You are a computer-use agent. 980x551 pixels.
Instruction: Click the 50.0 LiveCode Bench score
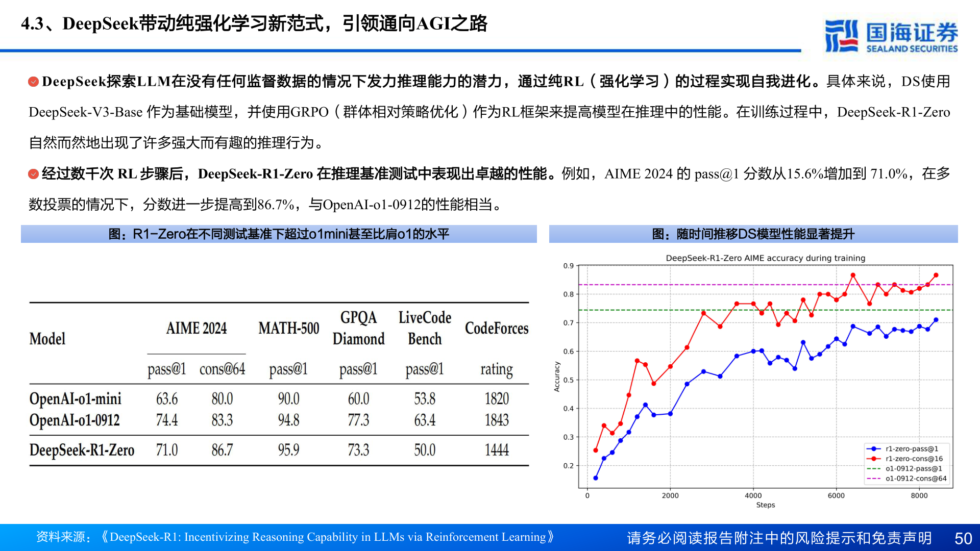(x=425, y=450)
